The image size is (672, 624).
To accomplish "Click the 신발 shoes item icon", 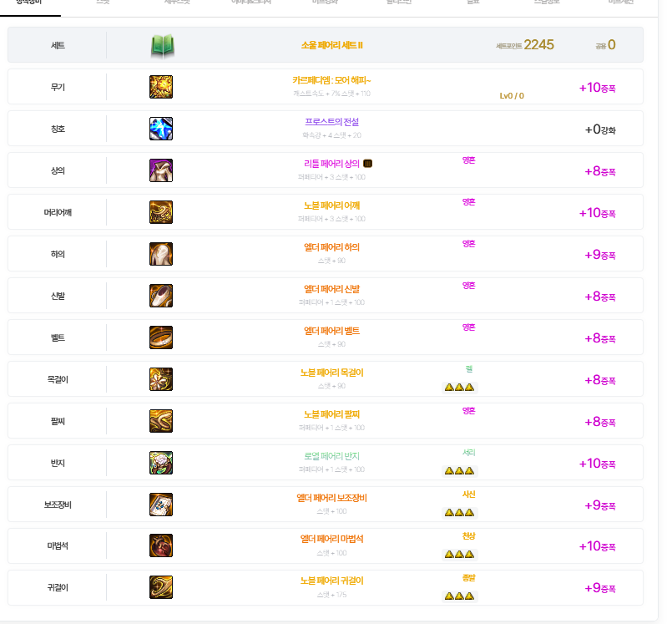I will 161,296.
